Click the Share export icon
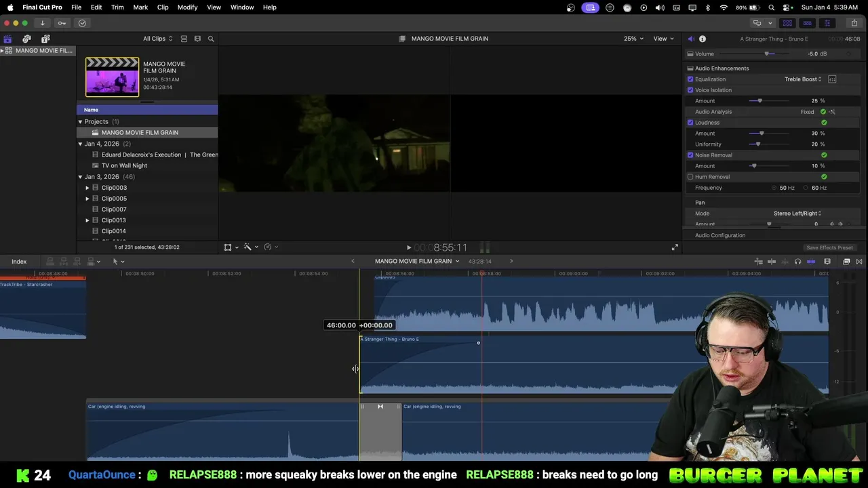Image resolution: width=868 pixels, height=488 pixels. [x=854, y=23]
